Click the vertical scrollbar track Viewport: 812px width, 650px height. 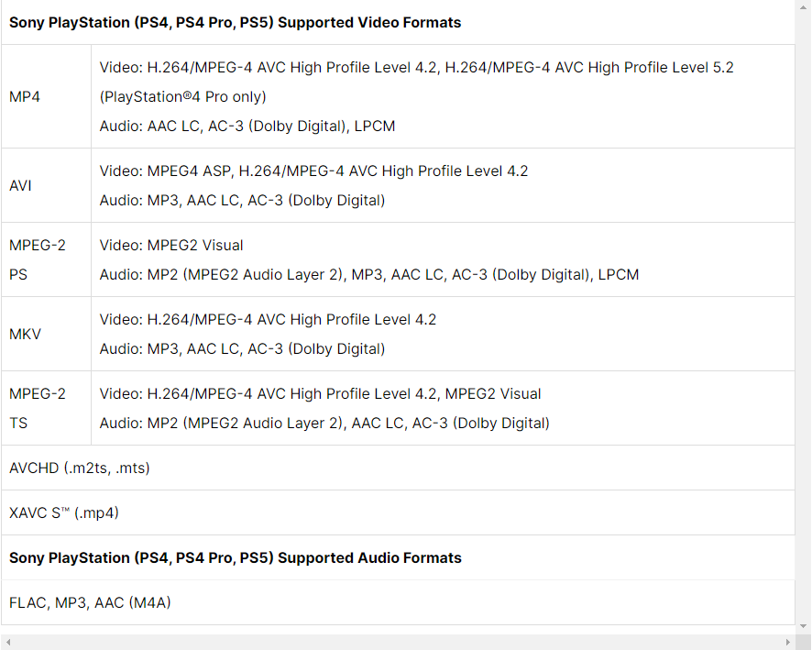pos(803,316)
